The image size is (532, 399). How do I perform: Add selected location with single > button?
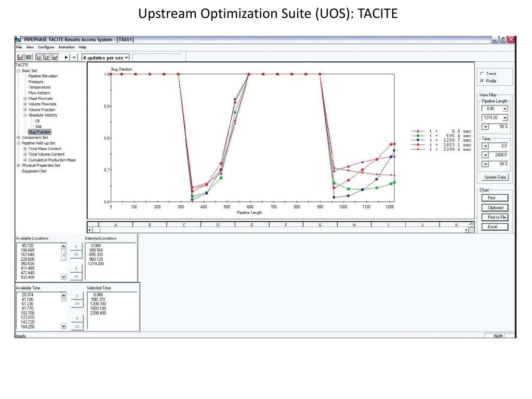coord(76,247)
